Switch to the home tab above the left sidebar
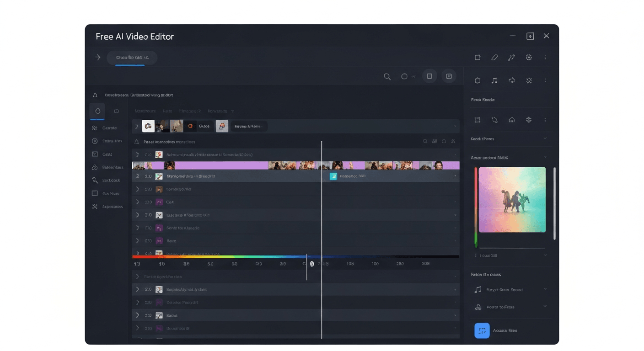644x351 pixels. [97, 111]
